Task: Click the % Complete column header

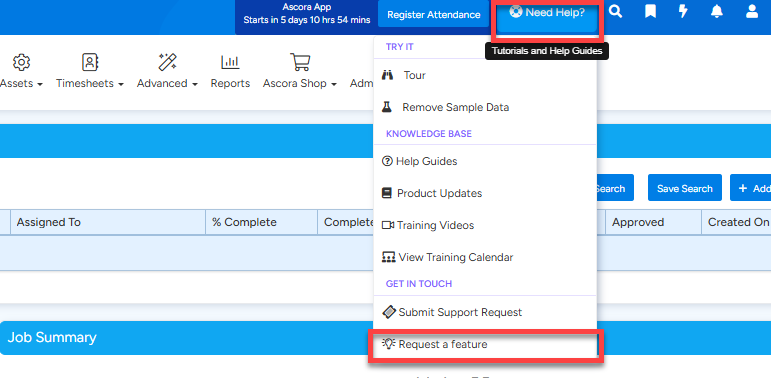Action: [x=262, y=222]
